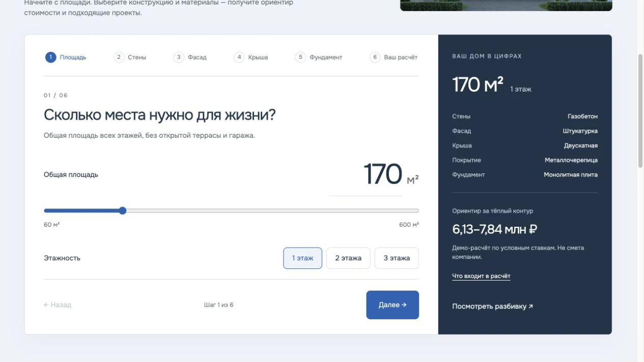The image size is (644, 362).
Task: Click the 60 м² minimum label
Action: click(51, 225)
